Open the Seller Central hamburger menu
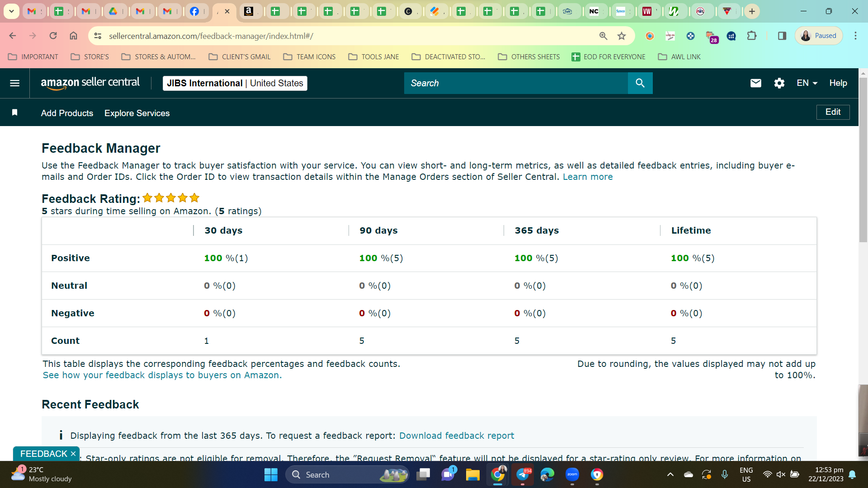The image size is (868, 488). pos(14,83)
